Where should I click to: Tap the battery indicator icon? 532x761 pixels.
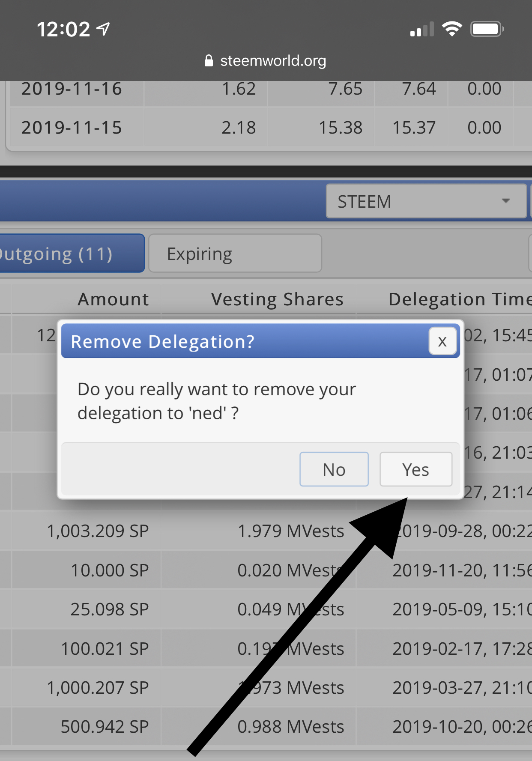[487, 29]
